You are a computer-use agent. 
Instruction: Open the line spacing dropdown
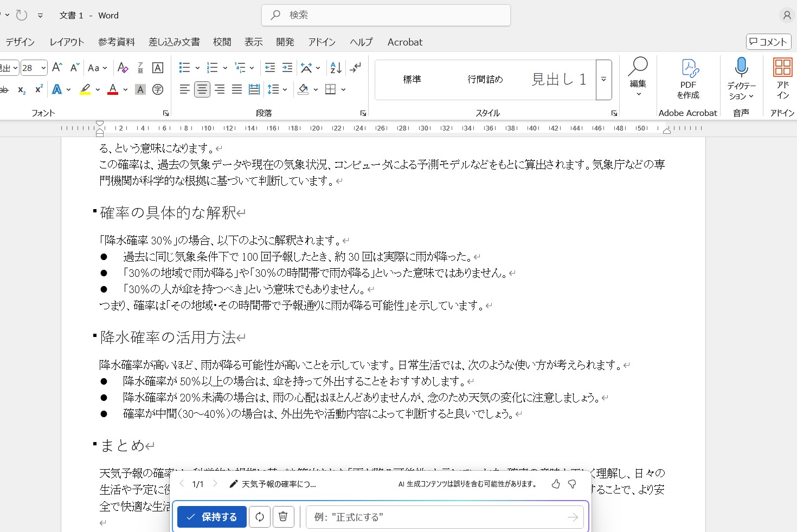[278, 89]
